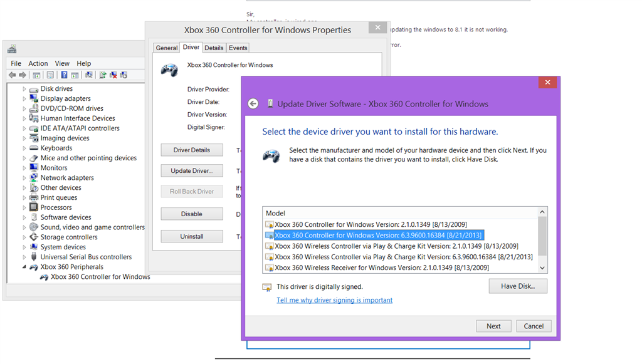Image resolution: width=642 pixels, height=364 pixels.
Task: Select the Software devices tree item
Action: pos(65,217)
